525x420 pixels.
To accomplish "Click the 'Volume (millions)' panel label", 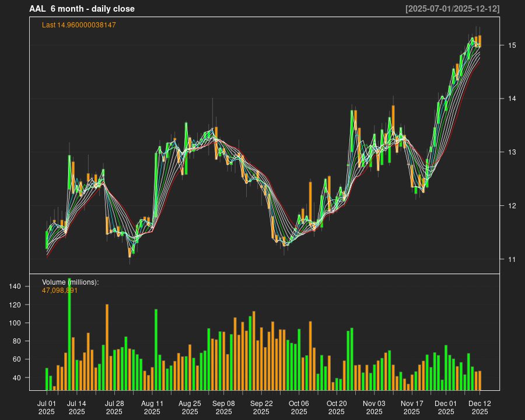I will [x=71, y=282].
